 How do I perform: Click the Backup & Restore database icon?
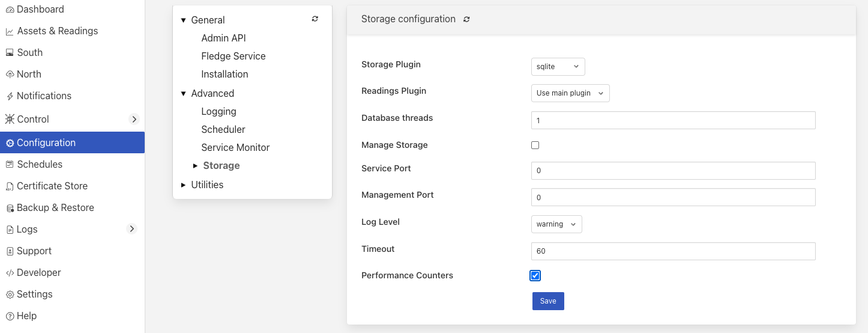[10, 208]
